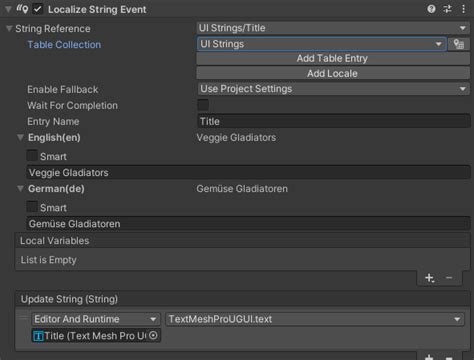The width and height of the screenshot is (474, 360).
Task: Click the Enable Fallback label
Action: (63, 89)
